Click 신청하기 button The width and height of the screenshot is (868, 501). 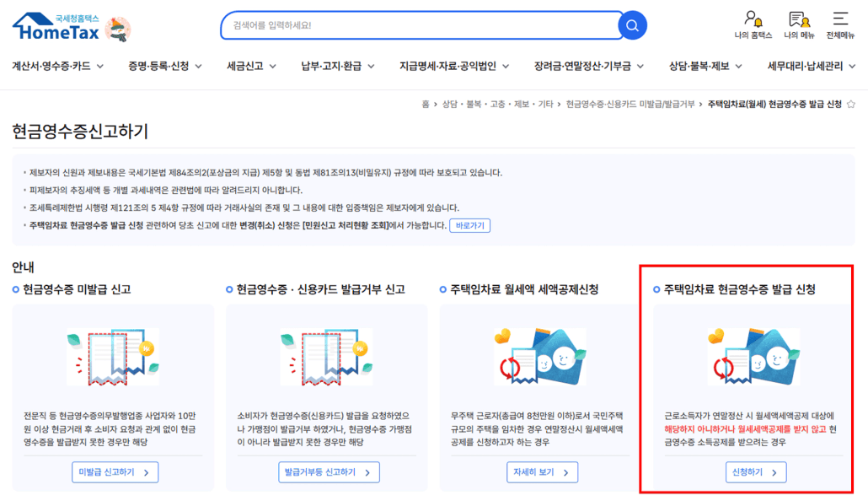click(756, 472)
